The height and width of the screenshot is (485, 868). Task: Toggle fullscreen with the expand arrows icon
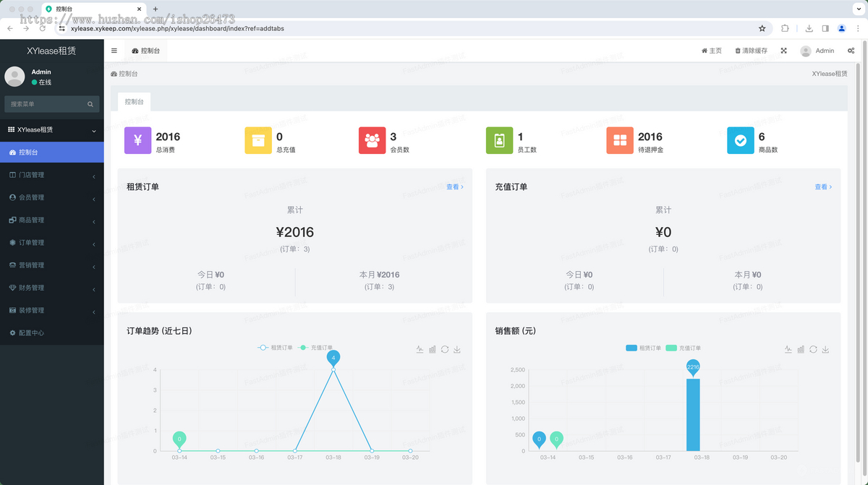783,51
